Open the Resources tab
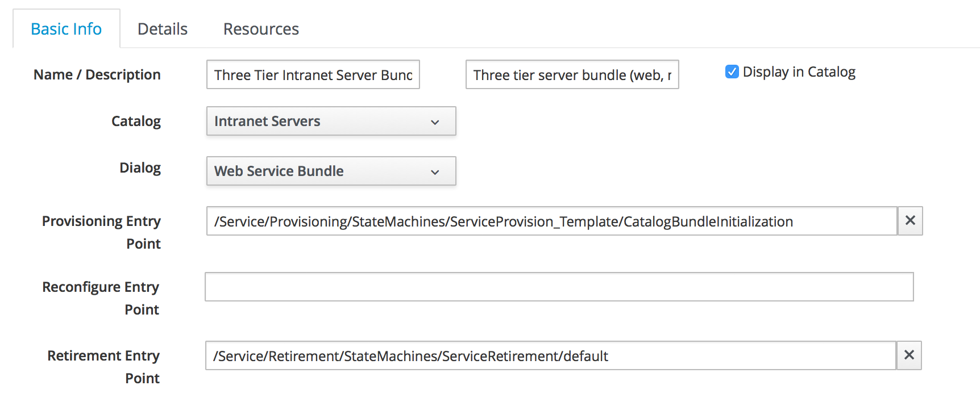Viewport: 980px width, 398px height. (x=261, y=29)
